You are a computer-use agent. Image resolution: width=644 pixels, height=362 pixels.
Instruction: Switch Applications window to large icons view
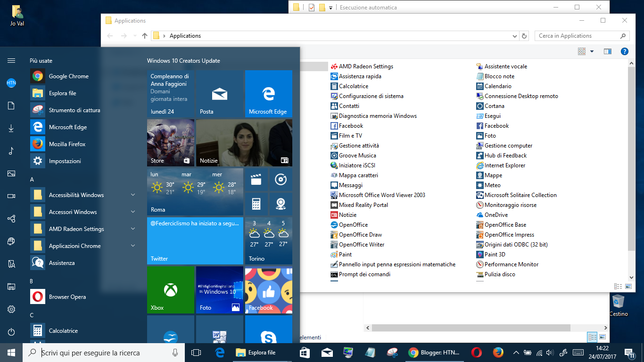628,286
